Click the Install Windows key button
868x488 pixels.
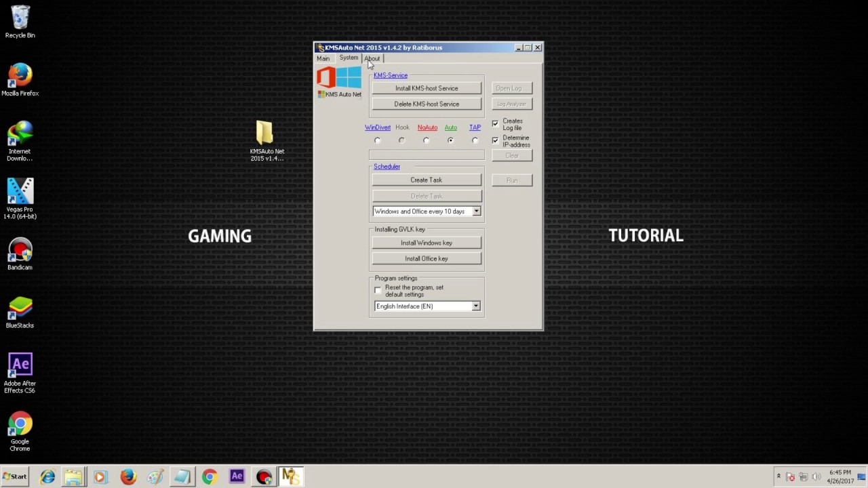(x=427, y=243)
